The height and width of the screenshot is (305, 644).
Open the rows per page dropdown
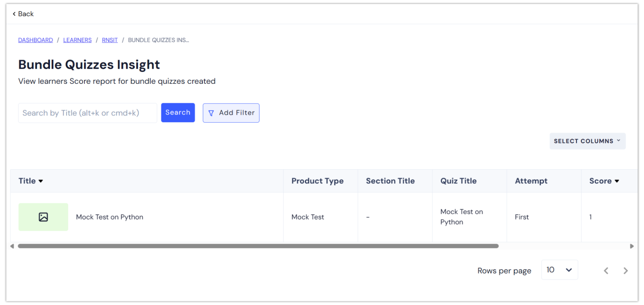click(x=559, y=270)
